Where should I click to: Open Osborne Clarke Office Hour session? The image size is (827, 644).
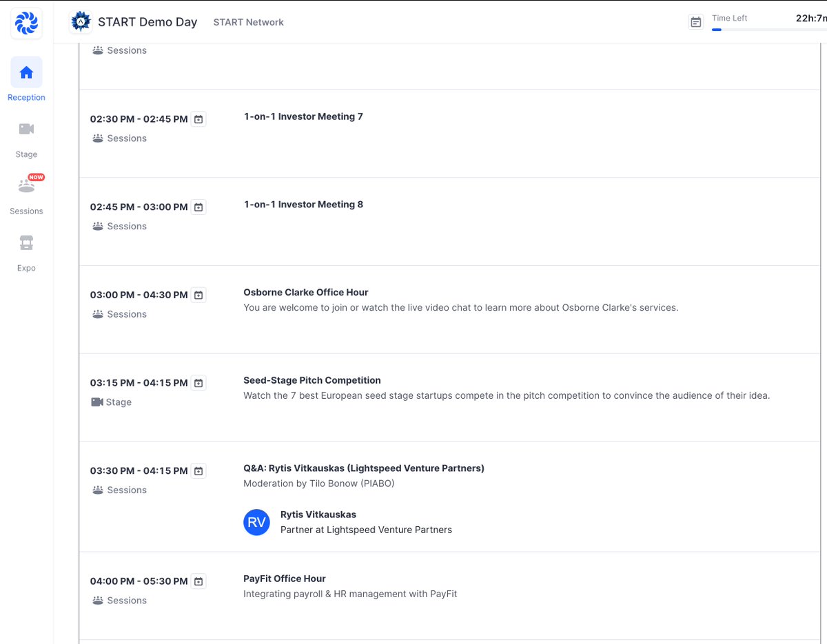306,292
